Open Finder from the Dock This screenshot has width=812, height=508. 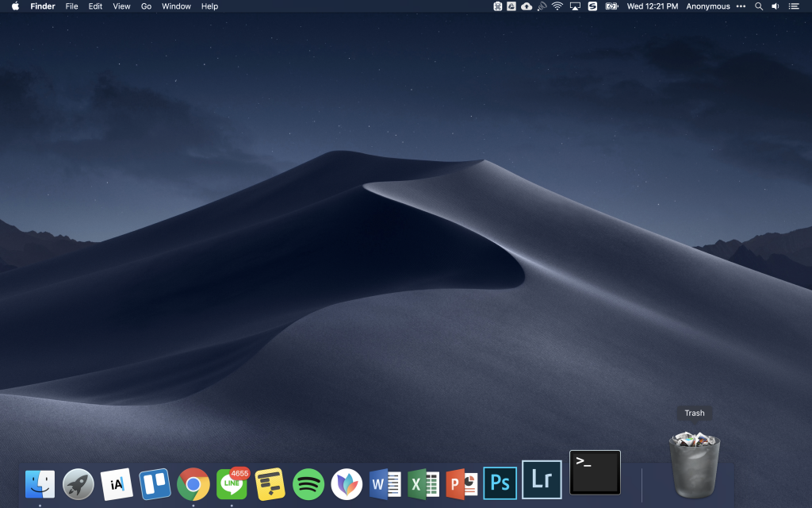[x=40, y=484]
